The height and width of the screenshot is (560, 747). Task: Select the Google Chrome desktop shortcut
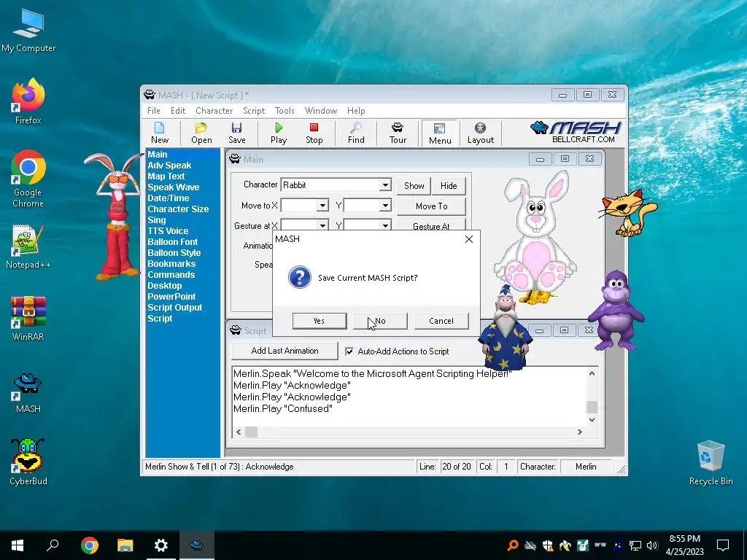[x=28, y=179]
